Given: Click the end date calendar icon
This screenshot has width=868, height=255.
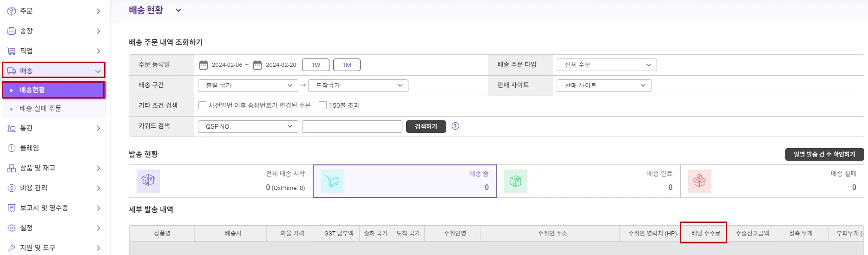Looking at the screenshot, I should (x=257, y=65).
